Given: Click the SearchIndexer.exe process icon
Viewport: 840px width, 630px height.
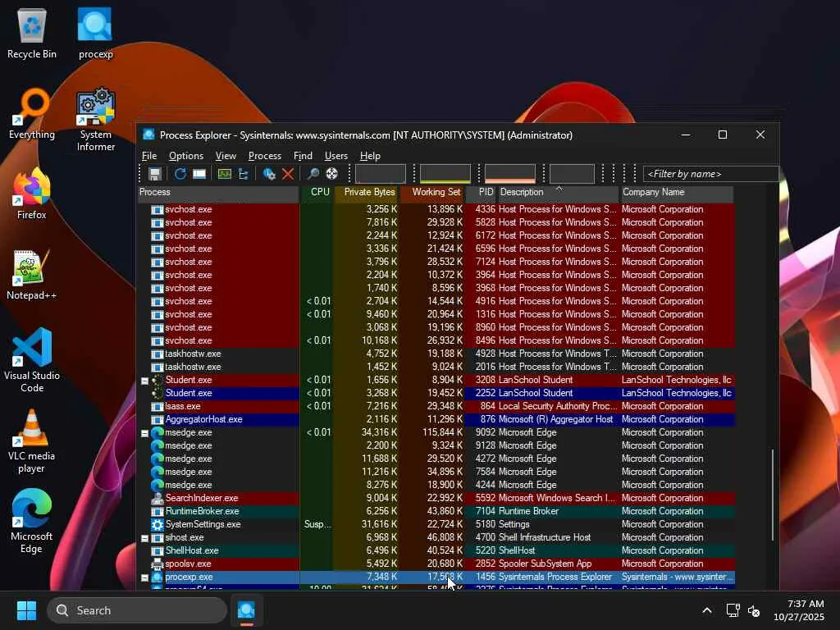Looking at the screenshot, I should pos(157,498).
